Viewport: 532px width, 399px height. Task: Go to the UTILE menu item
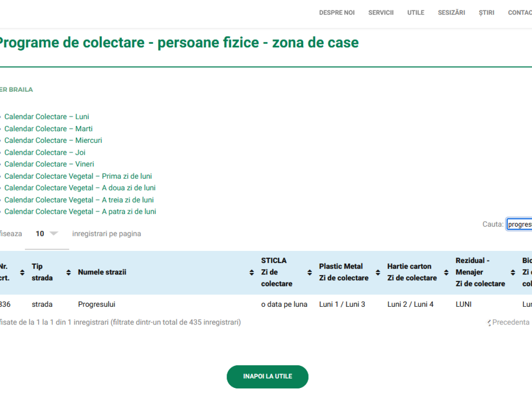click(415, 12)
